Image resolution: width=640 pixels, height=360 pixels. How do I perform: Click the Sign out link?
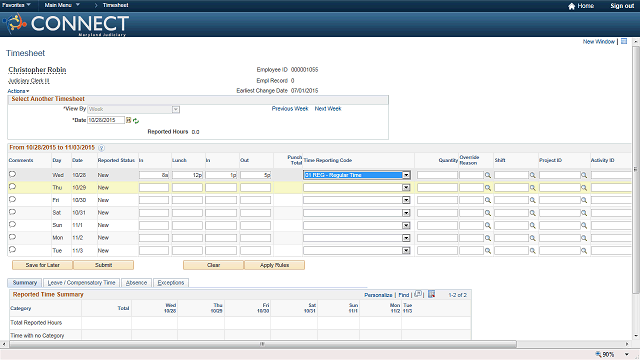(622, 6)
